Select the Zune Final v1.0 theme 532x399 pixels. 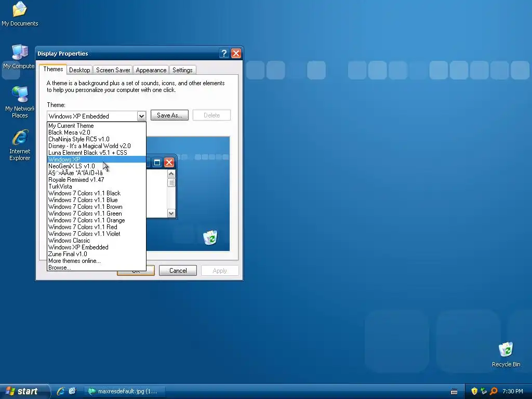click(97, 254)
